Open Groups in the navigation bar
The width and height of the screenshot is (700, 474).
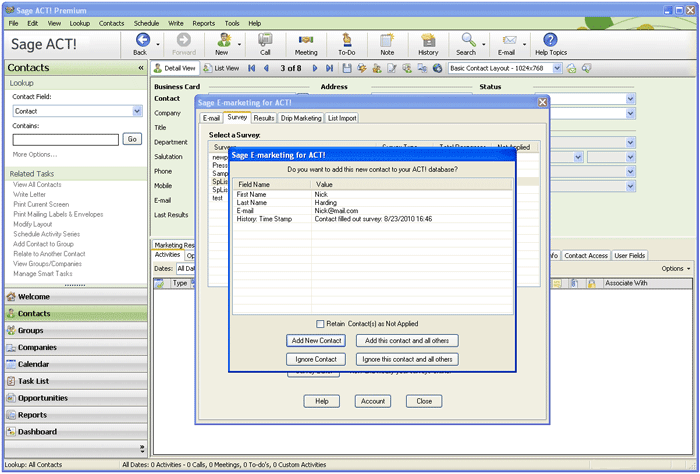click(76, 331)
